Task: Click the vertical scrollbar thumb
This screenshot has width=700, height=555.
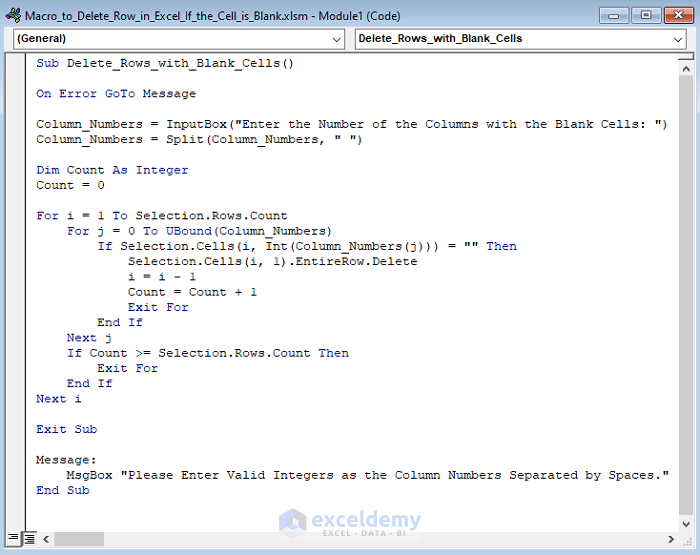Action: point(686,295)
